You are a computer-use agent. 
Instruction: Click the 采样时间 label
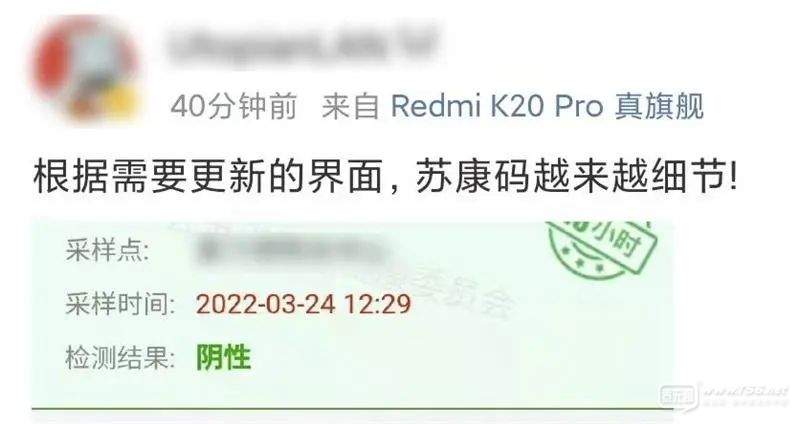(120, 304)
